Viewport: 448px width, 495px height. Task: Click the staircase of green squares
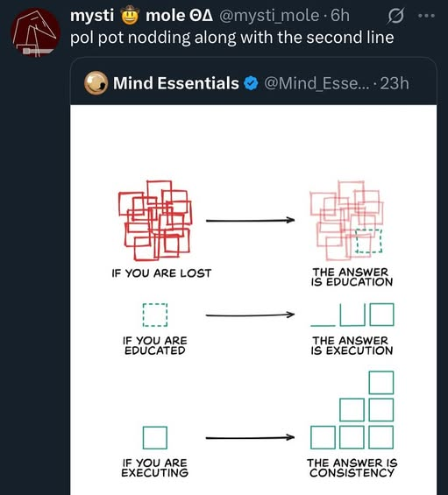pos(352,410)
